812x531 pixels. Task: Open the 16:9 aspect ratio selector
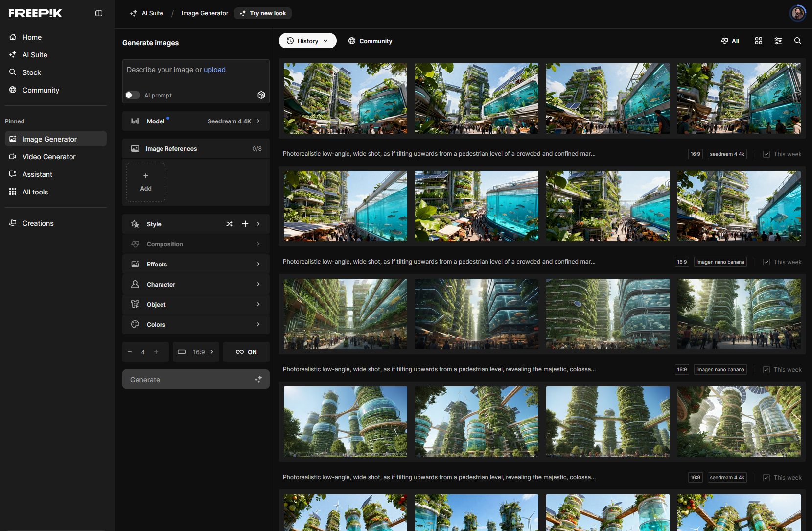(196, 352)
